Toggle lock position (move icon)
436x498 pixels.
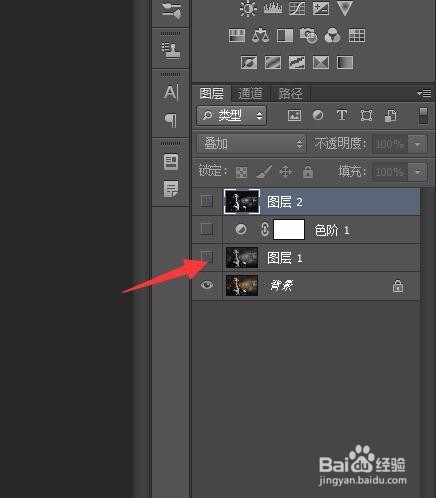pos(285,172)
